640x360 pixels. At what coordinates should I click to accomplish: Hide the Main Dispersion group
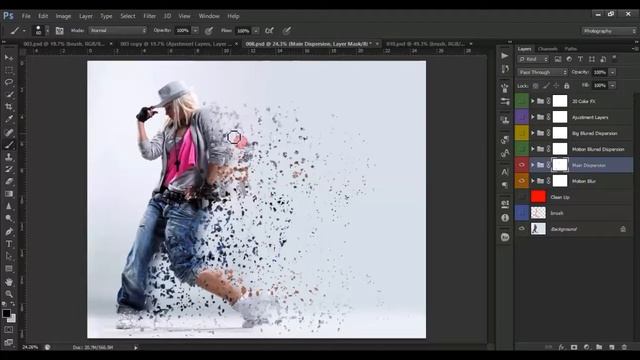coord(522,165)
